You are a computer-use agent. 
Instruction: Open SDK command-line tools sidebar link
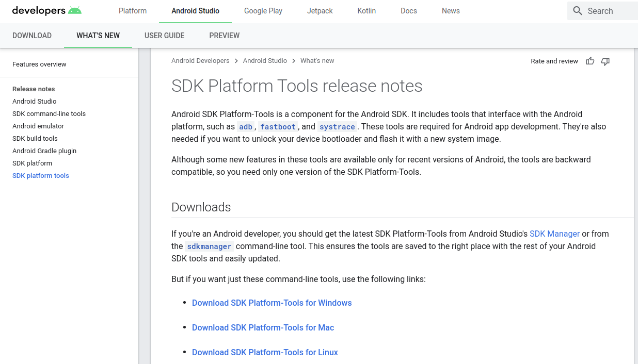[49, 114]
